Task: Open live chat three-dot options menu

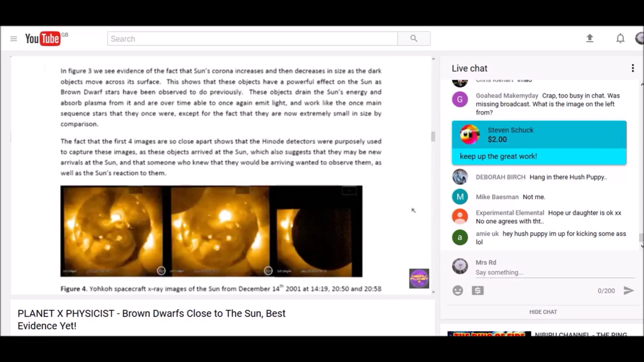Action: (632, 68)
